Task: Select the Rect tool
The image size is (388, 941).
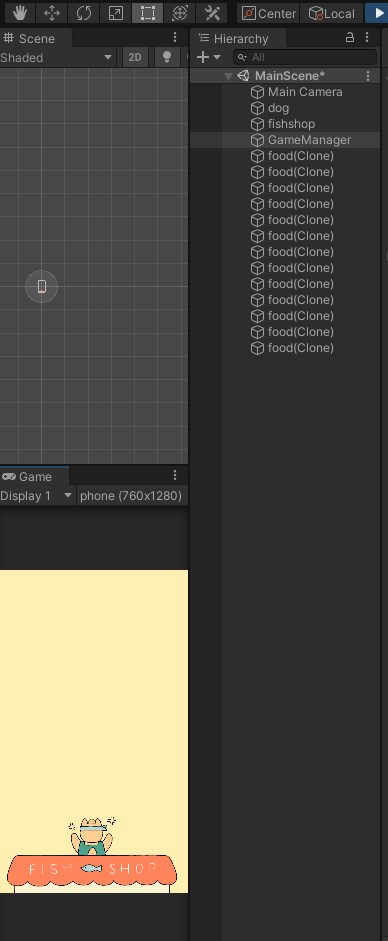Action: click(148, 13)
